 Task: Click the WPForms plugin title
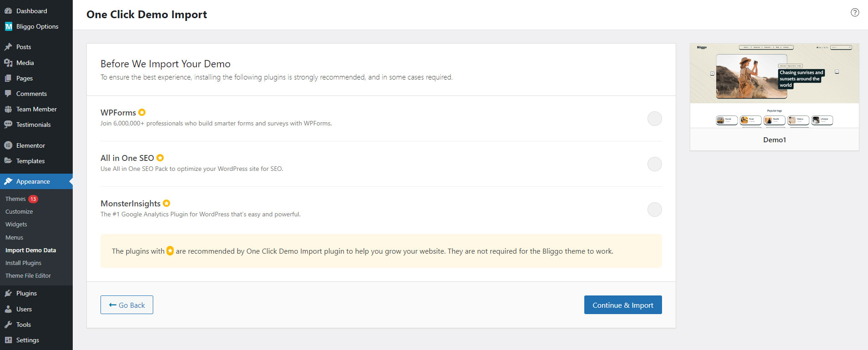[118, 113]
